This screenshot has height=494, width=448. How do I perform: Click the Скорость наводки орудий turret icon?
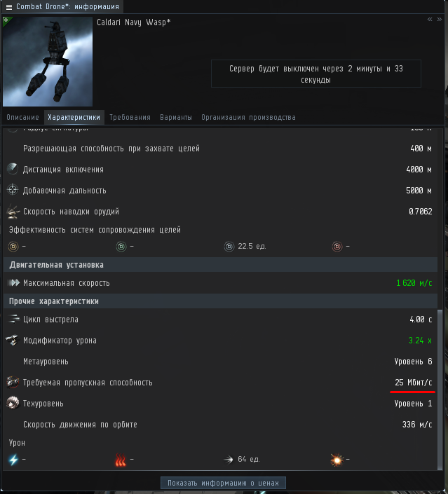(13, 211)
